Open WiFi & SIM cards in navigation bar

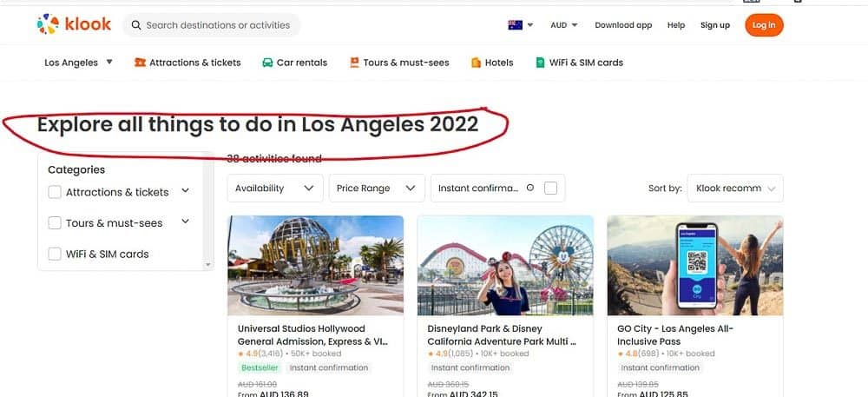[x=580, y=63]
